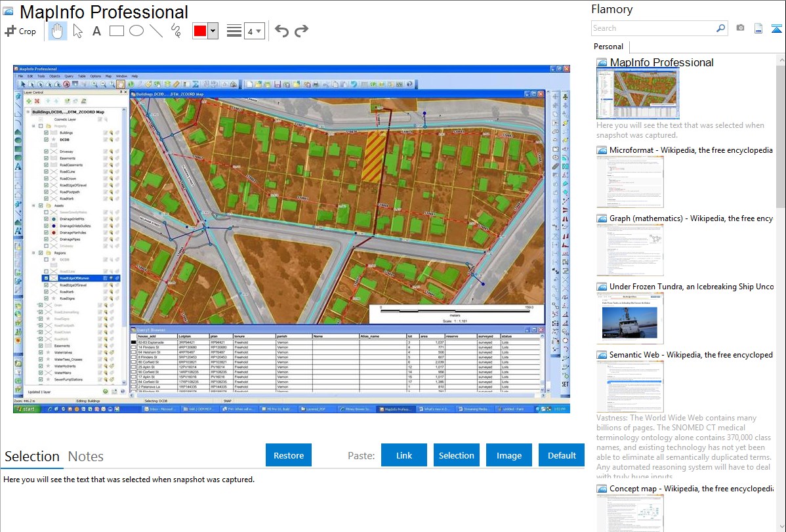Screen dimensions: 786x532
Task: Pick the ellipse drawing tool
Action: tap(136, 31)
